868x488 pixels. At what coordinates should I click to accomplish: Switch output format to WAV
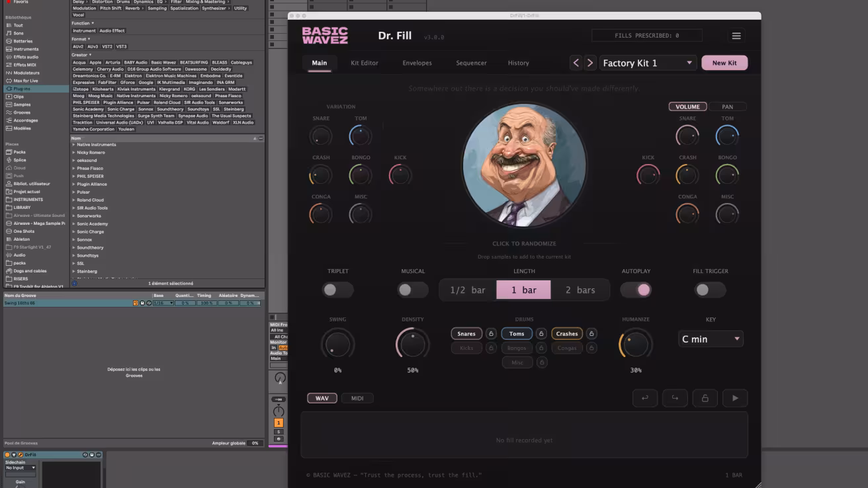coord(322,398)
